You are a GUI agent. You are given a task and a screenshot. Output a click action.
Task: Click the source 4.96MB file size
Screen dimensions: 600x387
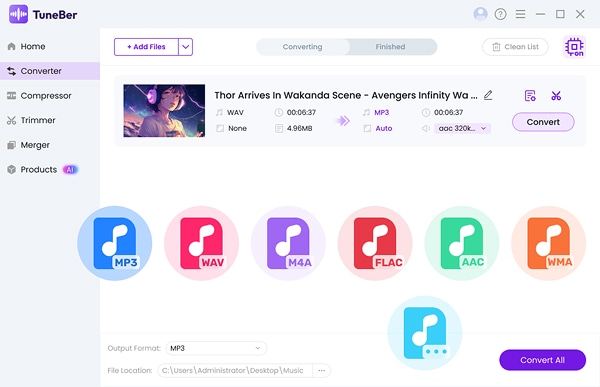pyautogui.click(x=300, y=128)
